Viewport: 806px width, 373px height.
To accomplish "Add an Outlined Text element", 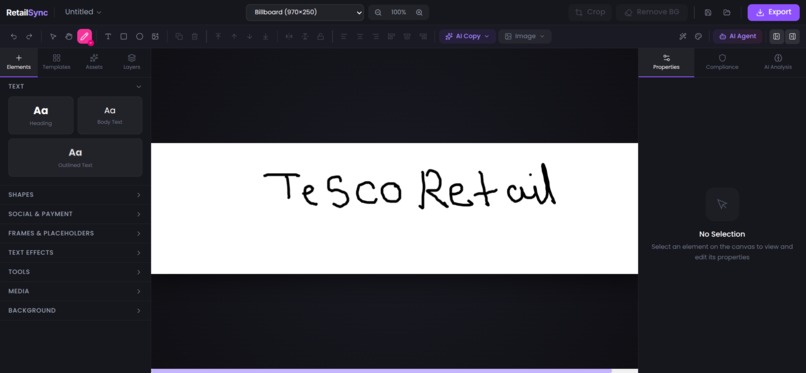I will pyautogui.click(x=75, y=157).
